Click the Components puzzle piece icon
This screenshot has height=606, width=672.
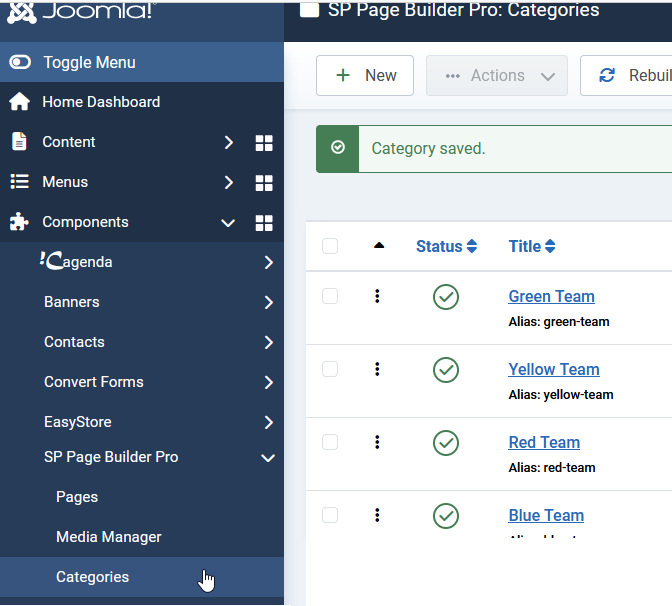[19, 222]
